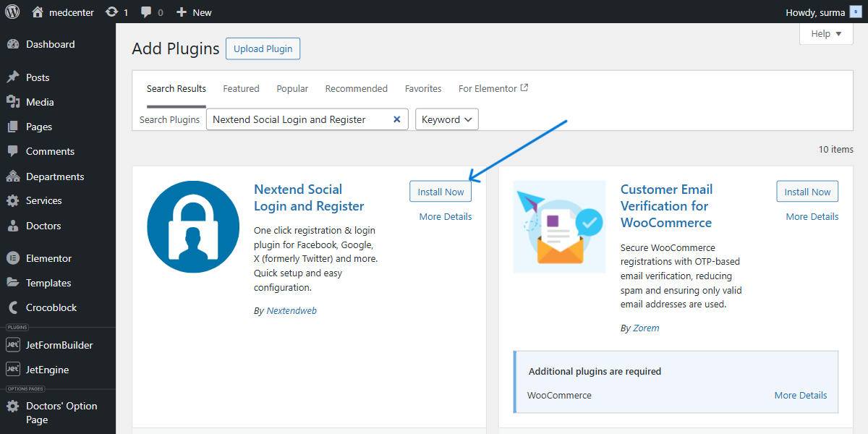
Task: Click the Templates folder icon
Action: coord(12,283)
